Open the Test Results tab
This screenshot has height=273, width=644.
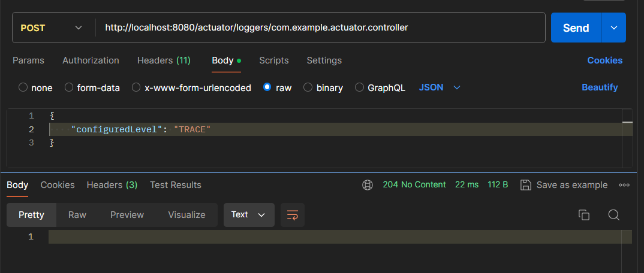click(176, 185)
